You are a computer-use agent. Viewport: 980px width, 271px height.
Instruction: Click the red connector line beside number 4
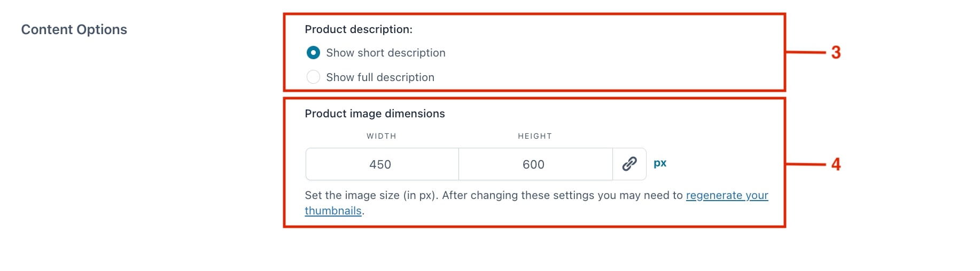(x=806, y=164)
